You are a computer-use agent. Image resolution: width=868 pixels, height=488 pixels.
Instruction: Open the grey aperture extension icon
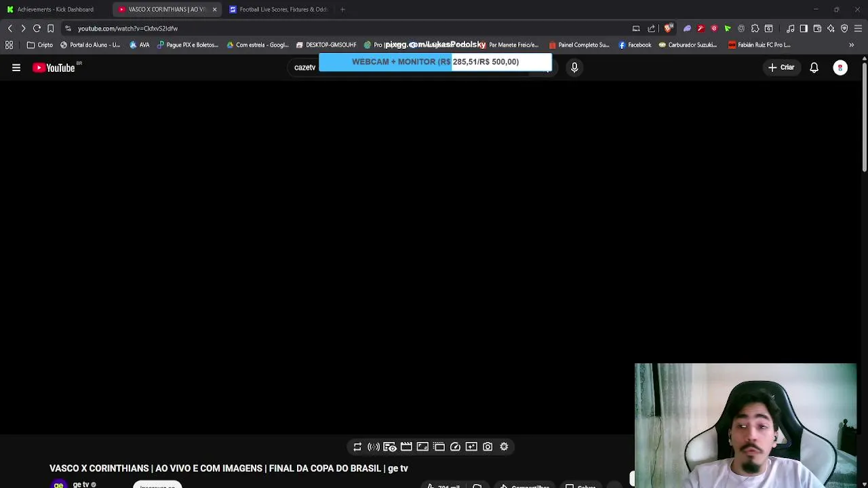pyautogui.click(x=741, y=28)
